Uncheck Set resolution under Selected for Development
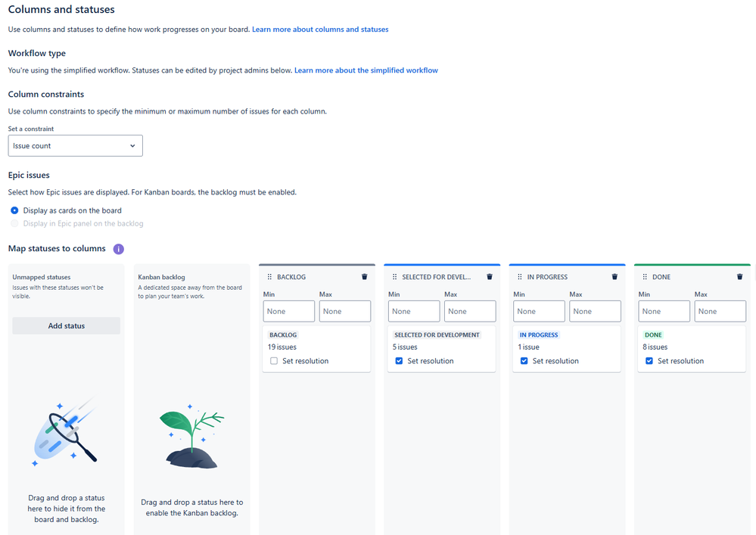 [x=400, y=360]
